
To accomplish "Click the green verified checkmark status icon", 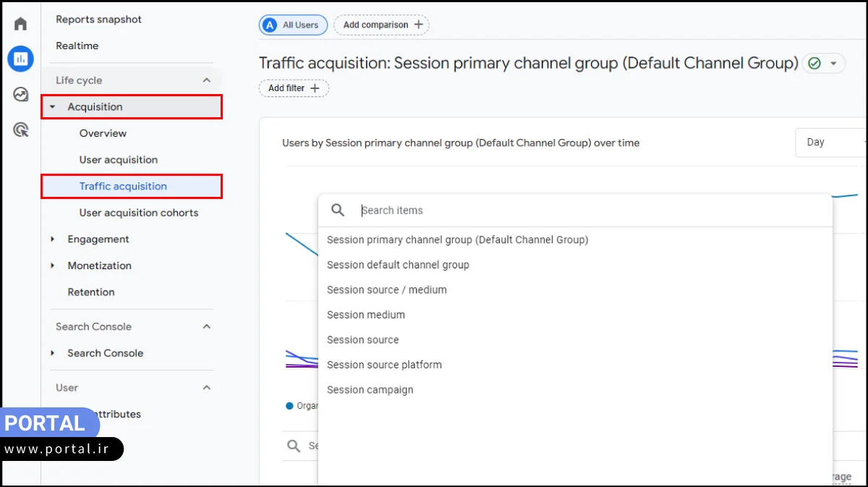I will click(814, 64).
